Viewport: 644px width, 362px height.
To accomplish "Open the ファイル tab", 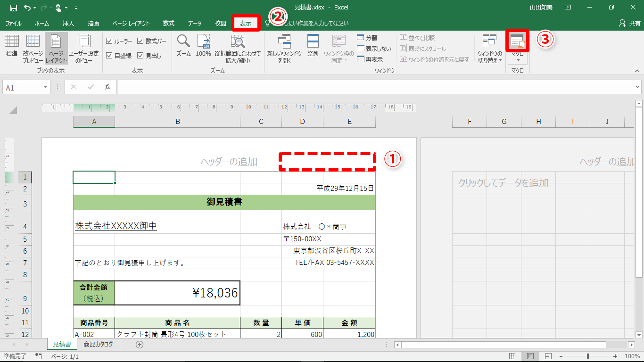I will click(13, 23).
